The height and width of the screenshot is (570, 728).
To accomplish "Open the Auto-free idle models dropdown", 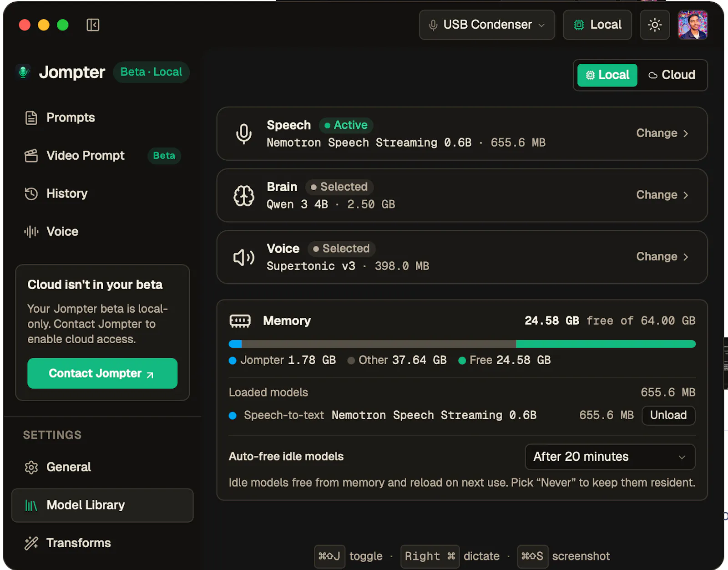I will point(610,457).
